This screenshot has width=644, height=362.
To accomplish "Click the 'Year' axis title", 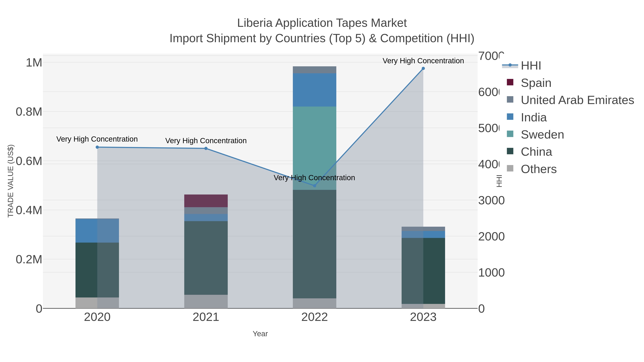I will (x=260, y=334).
